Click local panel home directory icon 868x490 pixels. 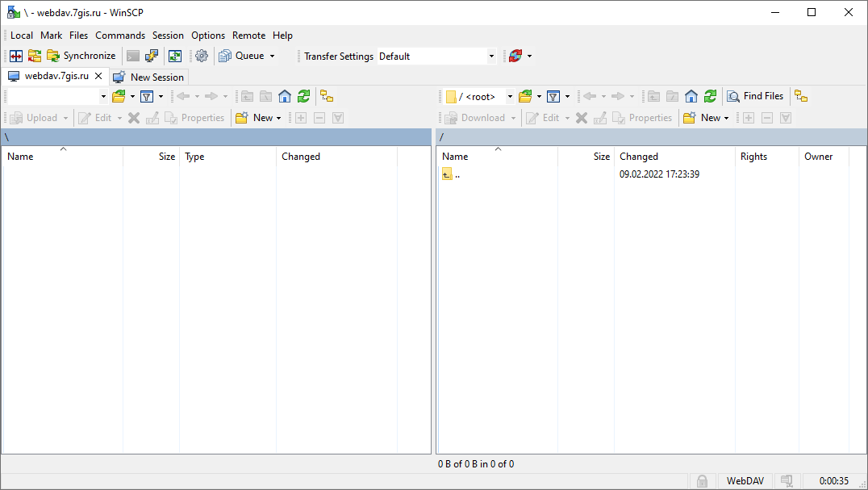(285, 96)
